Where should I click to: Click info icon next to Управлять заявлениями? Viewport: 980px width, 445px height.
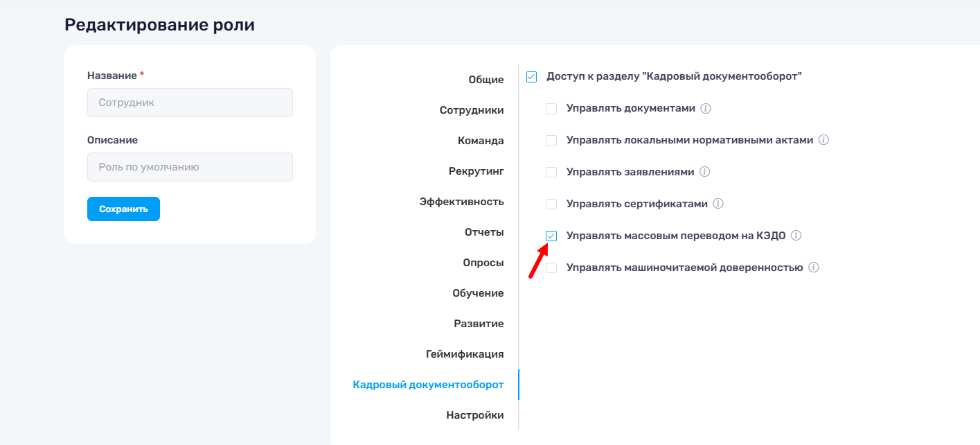click(705, 172)
